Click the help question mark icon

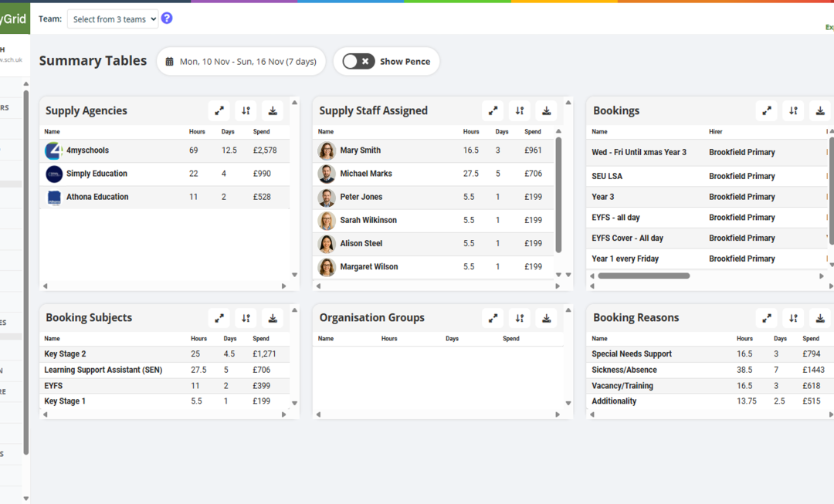point(167,19)
